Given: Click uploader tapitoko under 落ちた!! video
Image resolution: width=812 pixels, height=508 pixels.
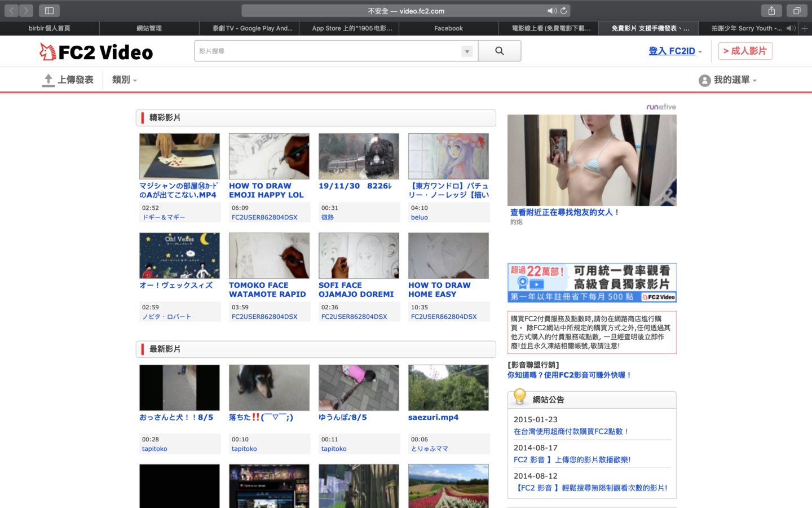Looking at the screenshot, I should [x=244, y=449].
